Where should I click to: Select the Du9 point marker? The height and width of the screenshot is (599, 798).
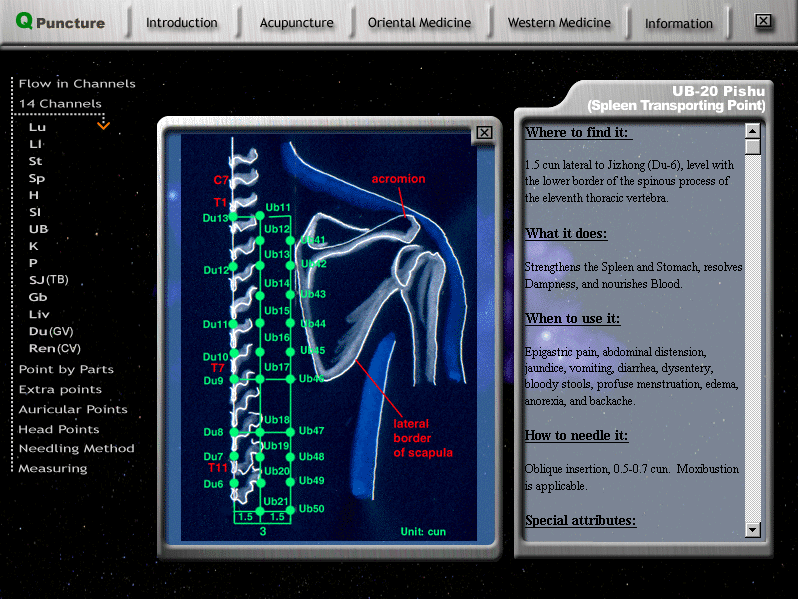tap(232, 380)
